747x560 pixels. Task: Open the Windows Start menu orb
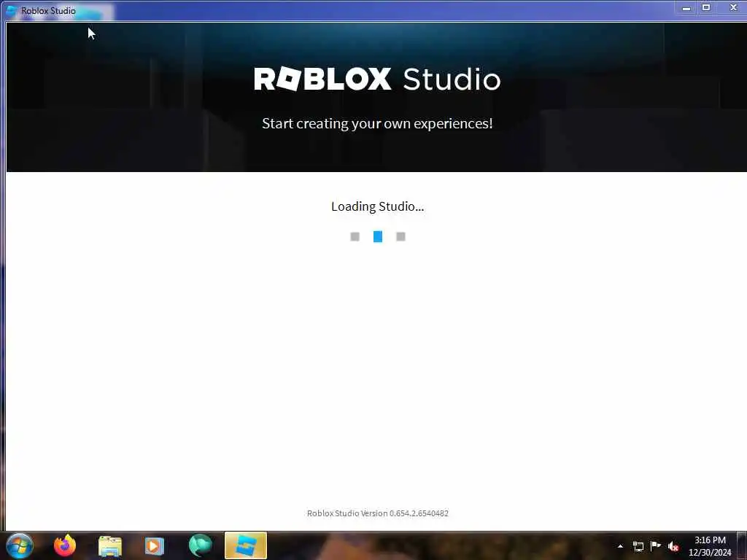[20, 545]
